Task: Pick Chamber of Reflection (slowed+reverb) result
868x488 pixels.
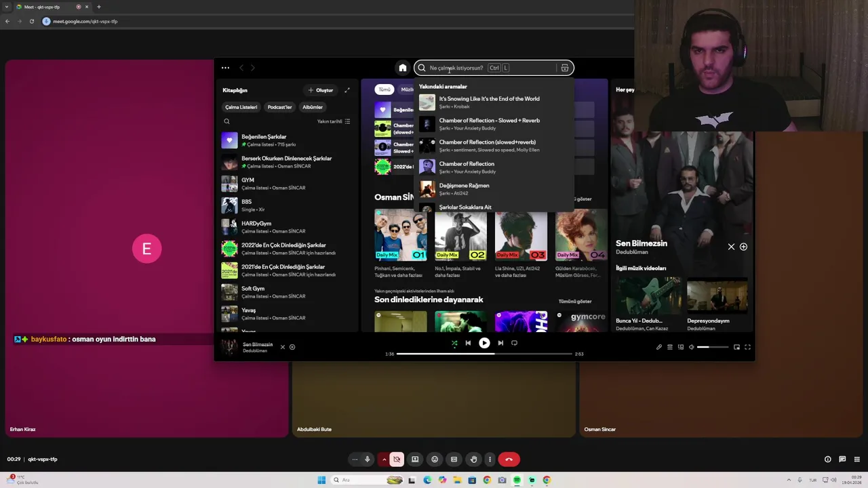Action: coord(495,146)
